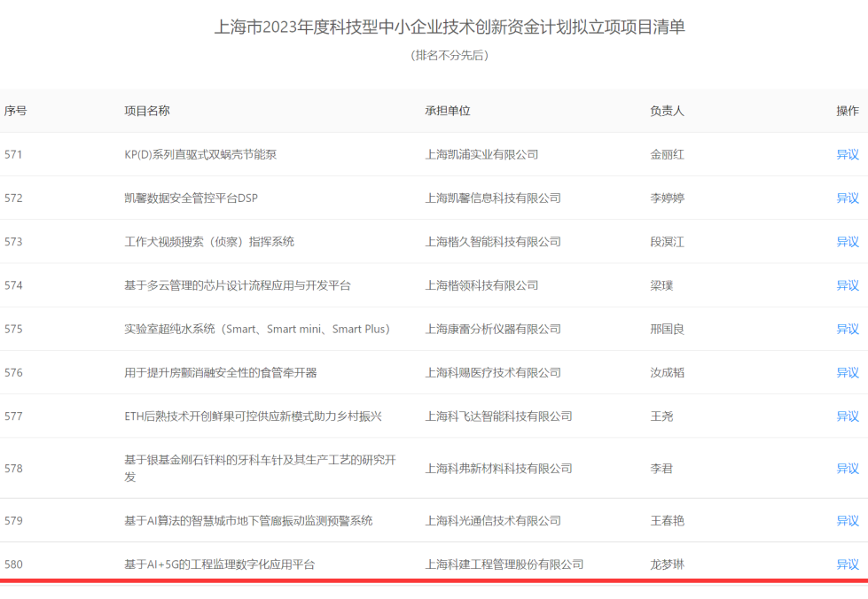Open 异议 for project 576
The height and width of the screenshot is (599, 868).
point(847,373)
